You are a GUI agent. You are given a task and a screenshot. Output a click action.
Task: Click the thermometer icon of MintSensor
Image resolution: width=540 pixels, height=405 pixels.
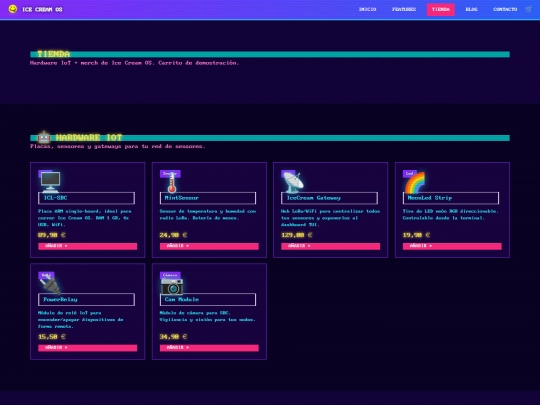point(172,183)
